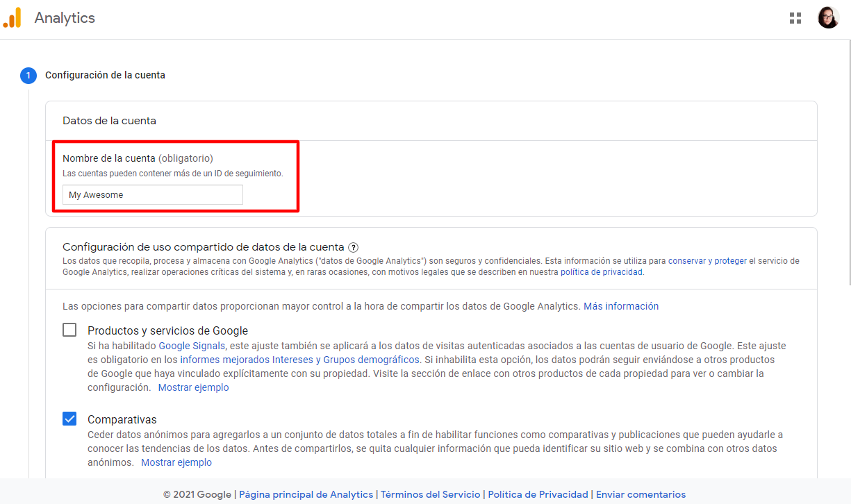
Task: Open informes mejorados Intereses y Grupos demográficos link
Action: click(x=299, y=360)
